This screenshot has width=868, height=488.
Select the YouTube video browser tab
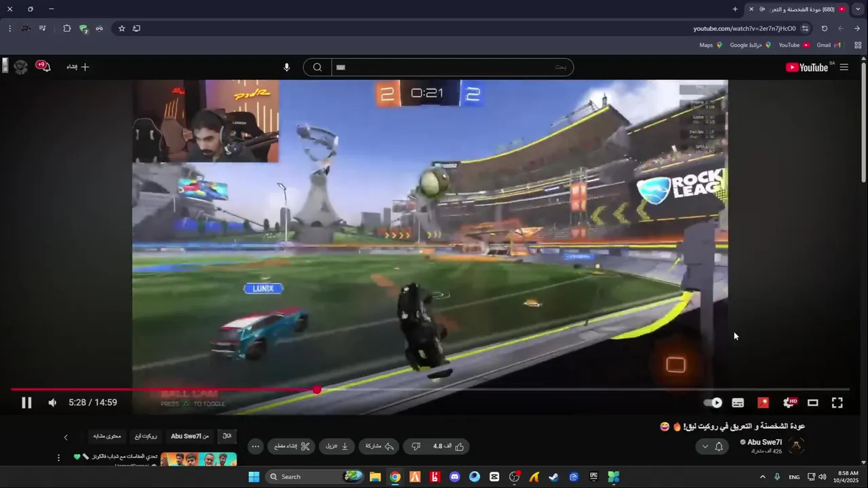797,9
